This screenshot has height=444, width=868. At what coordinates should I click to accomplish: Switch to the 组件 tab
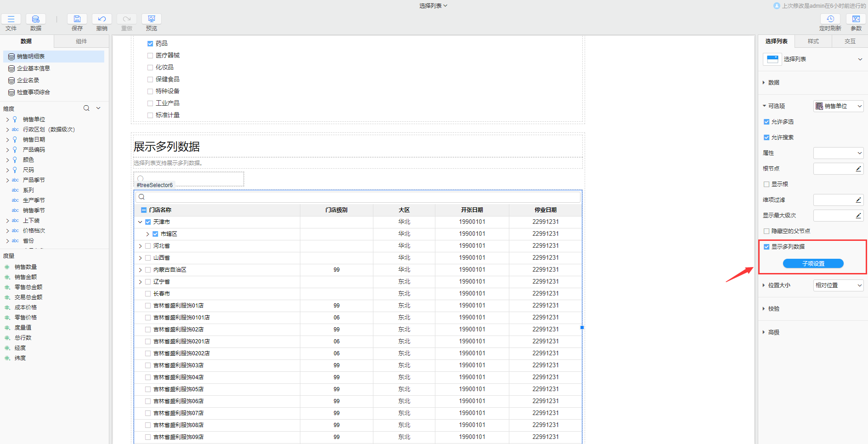(x=81, y=41)
